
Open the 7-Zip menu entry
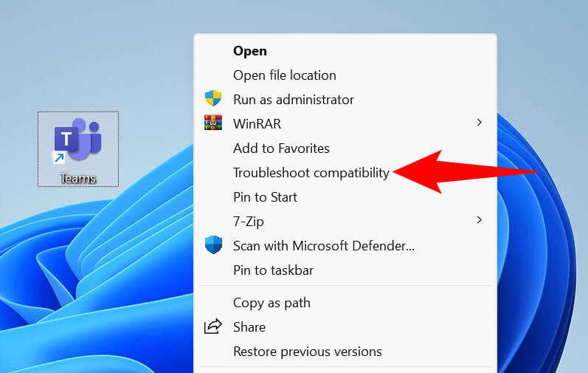(x=248, y=222)
